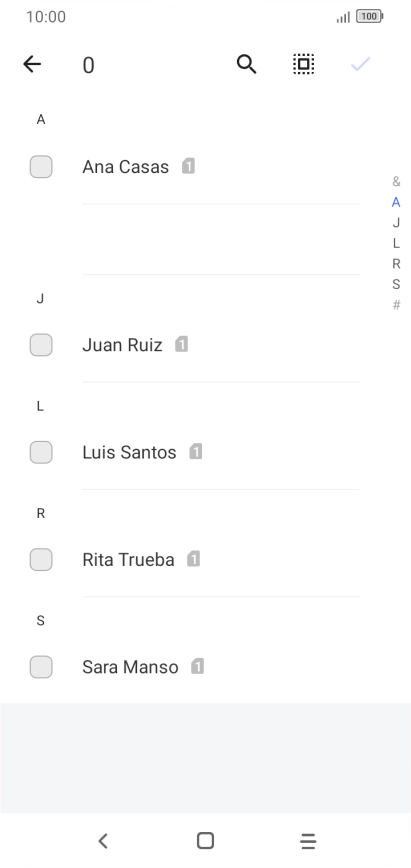The image size is (411, 868).
Task: Tap the system back navigation chevron
Action: click(103, 841)
